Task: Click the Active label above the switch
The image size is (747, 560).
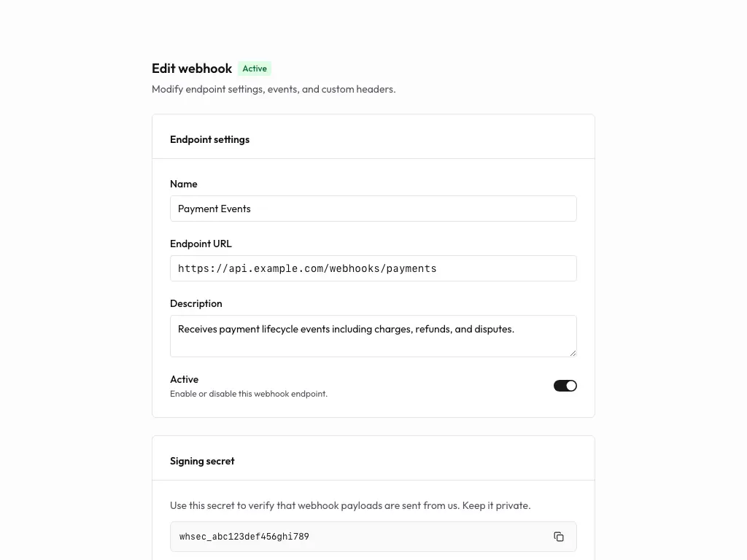Action: (x=184, y=379)
